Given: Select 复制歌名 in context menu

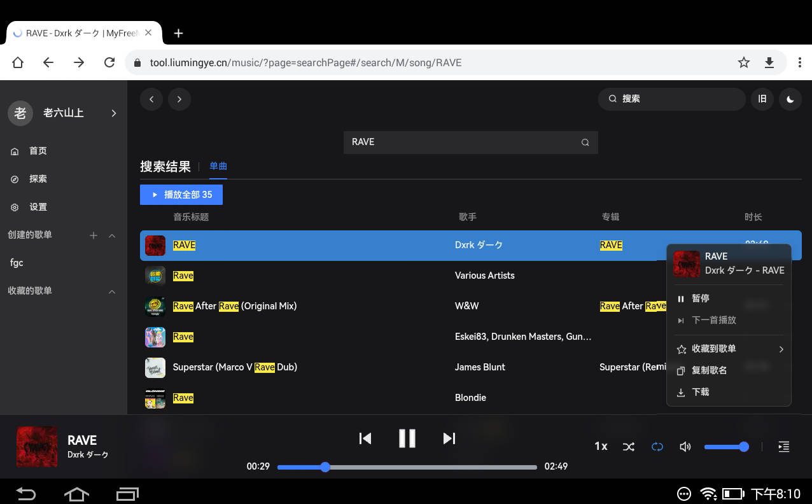Looking at the screenshot, I should pyautogui.click(x=709, y=370).
